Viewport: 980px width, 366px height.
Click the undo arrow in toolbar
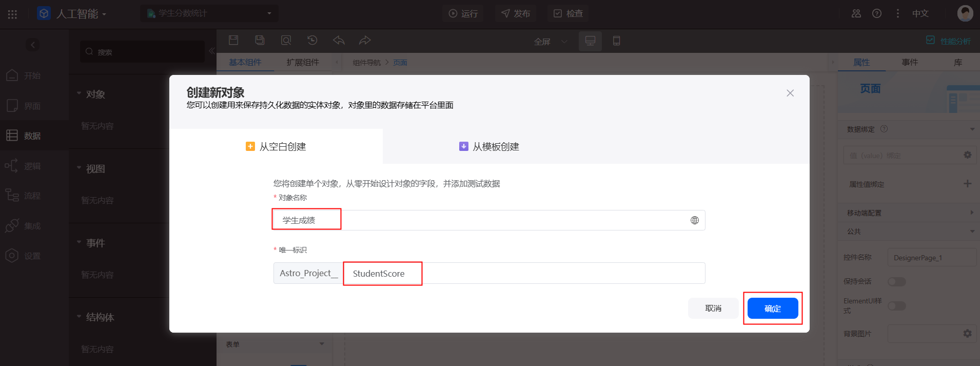[339, 40]
